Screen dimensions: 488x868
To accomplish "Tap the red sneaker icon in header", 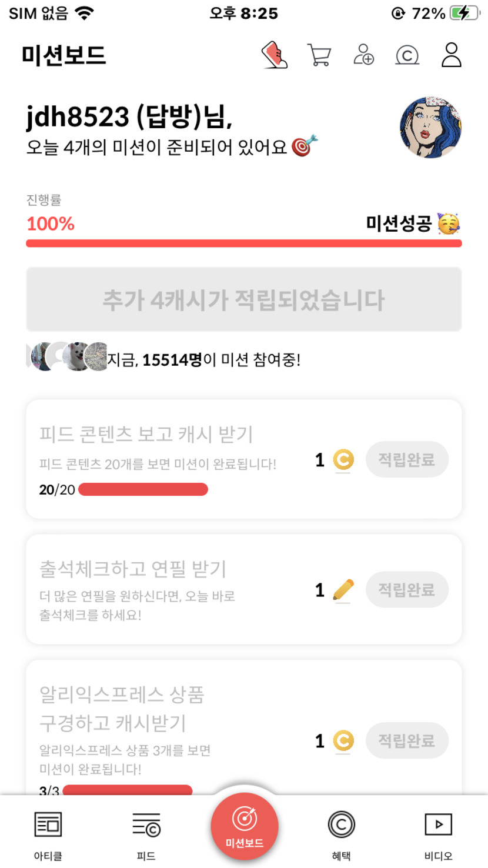I will tap(274, 55).
